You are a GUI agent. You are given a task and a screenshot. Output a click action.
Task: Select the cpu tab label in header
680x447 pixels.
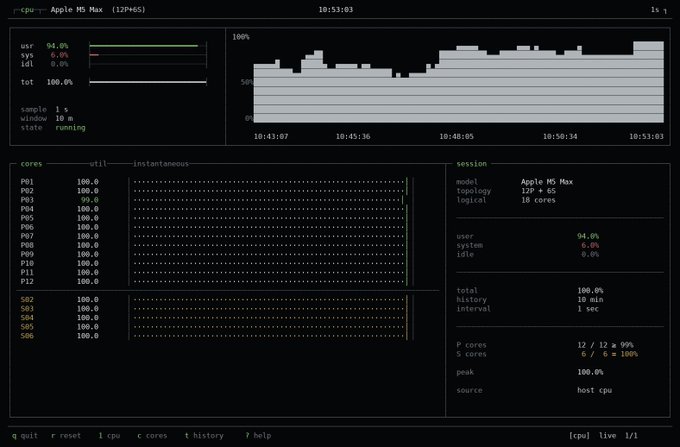[27, 10]
